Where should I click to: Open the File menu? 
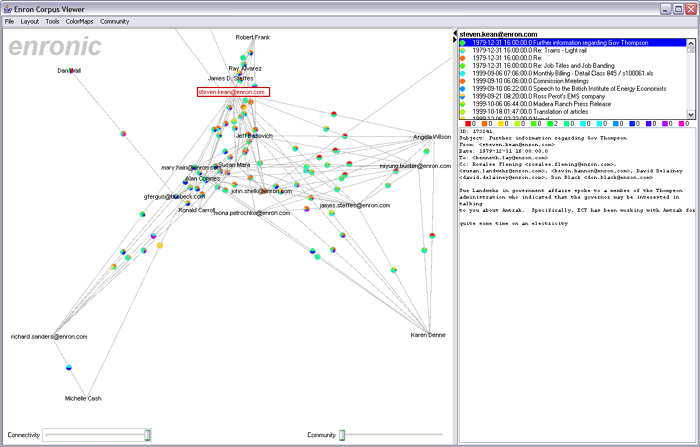pyautogui.click(x=9, y=21)
